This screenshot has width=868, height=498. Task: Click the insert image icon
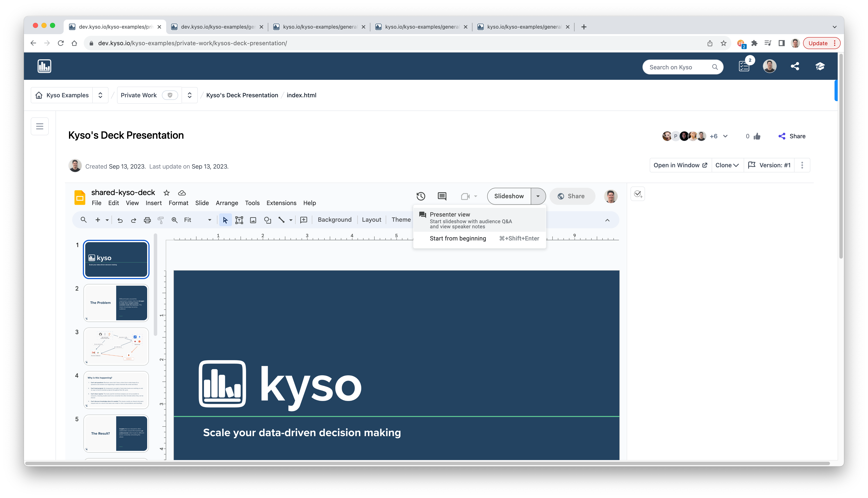point(253,220)
